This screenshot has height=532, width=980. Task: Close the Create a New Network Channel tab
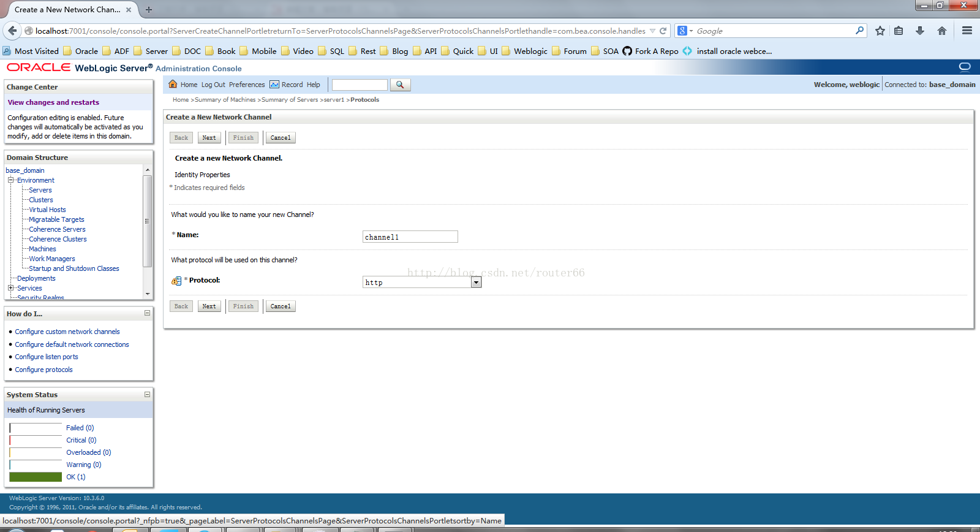[x=129, y=10]
